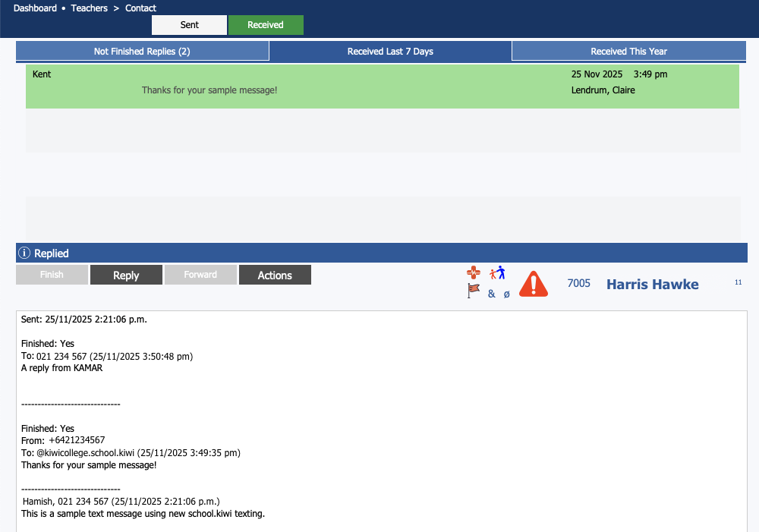Viewport: 759px width, 532px height.
Task: Open the Not Finished Replies (2) tab
Action: click(x=142, y=52)
